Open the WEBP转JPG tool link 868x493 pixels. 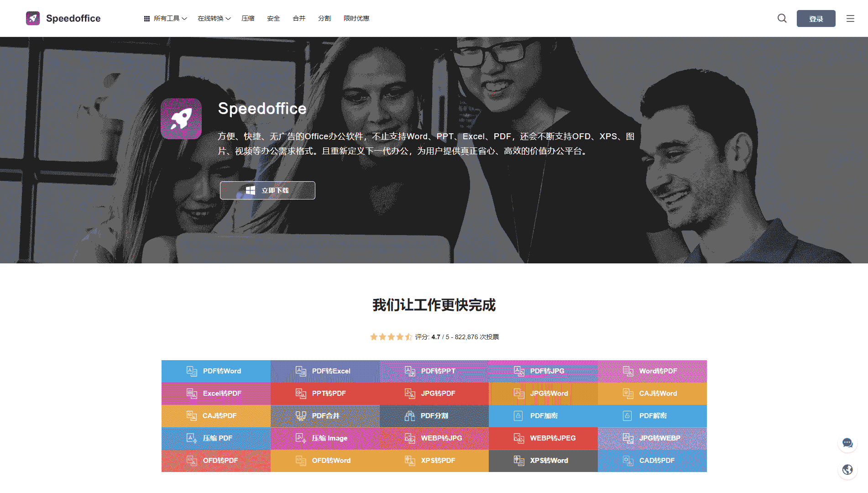[434, 438]
